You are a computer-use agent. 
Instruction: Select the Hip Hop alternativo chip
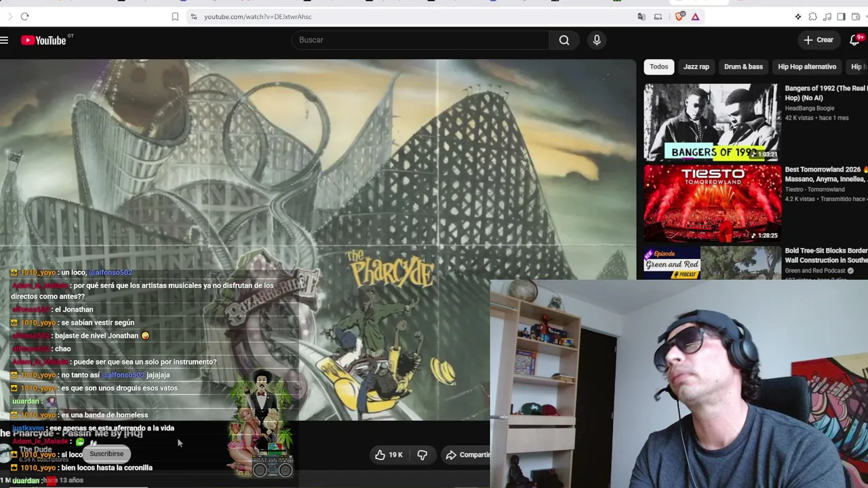807,66
